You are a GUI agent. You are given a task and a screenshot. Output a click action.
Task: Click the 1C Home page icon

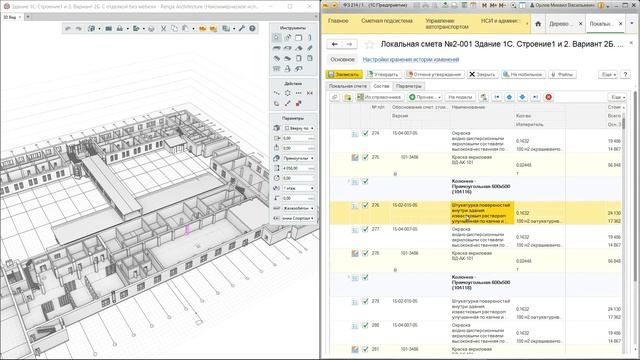[538, 24]
